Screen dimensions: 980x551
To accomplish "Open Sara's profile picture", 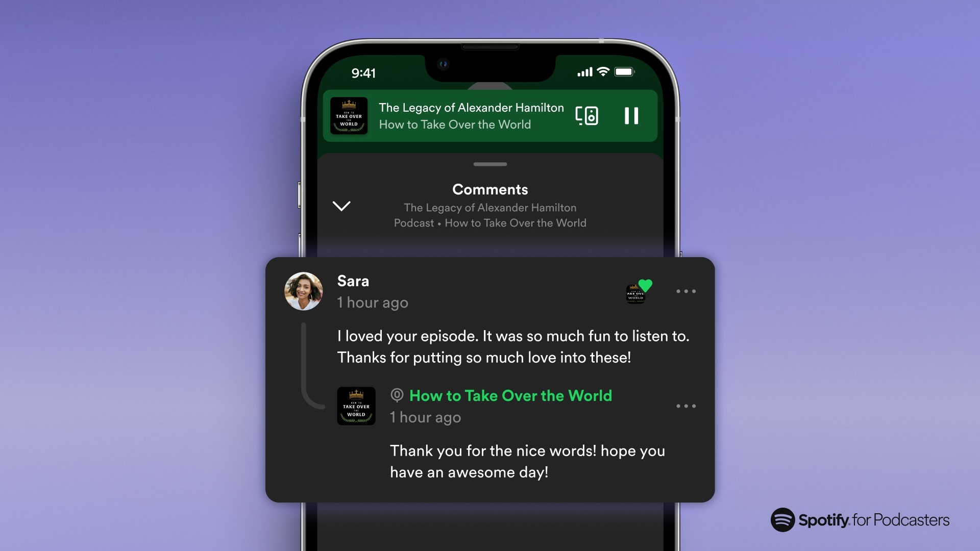I will click(x=302, y=291).
